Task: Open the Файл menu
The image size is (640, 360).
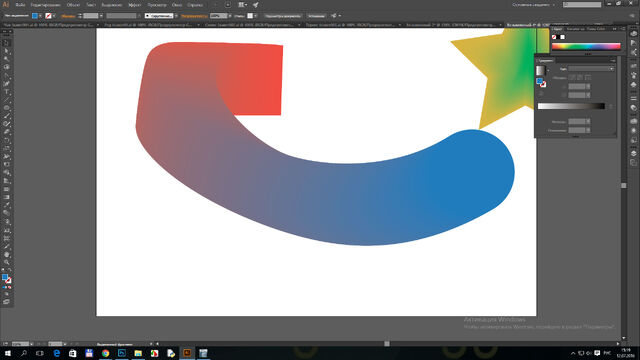Action: 20,5
